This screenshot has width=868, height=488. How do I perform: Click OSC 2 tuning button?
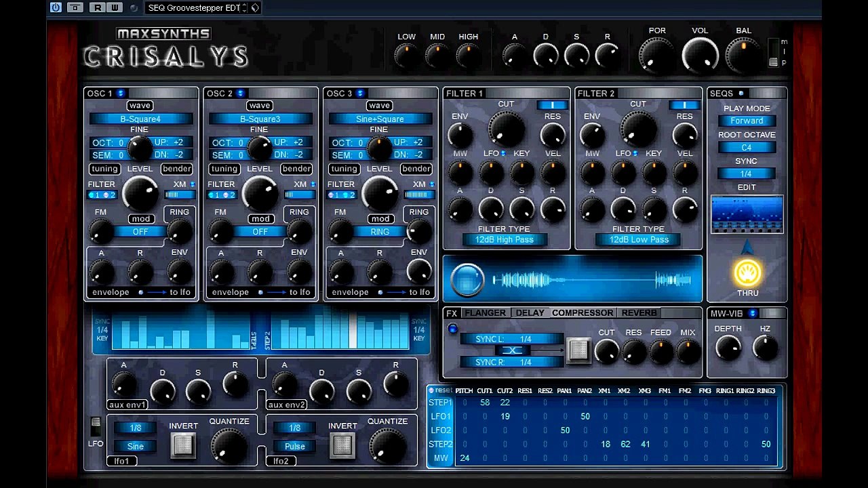pos(224,169)
